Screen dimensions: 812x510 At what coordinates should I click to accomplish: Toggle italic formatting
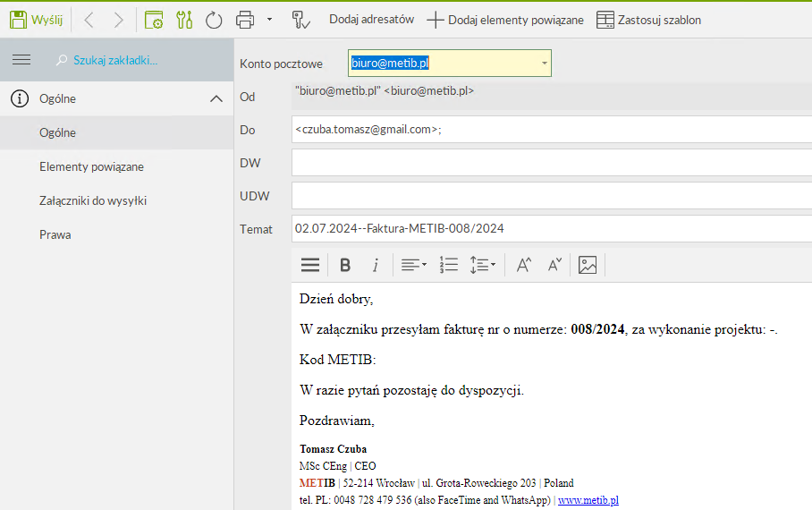(376, 265)
